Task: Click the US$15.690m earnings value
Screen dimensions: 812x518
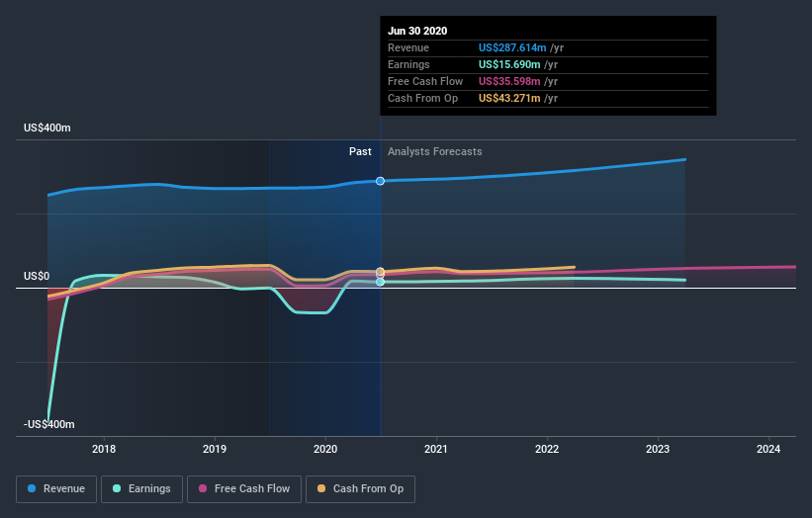Action: (509, 64)
